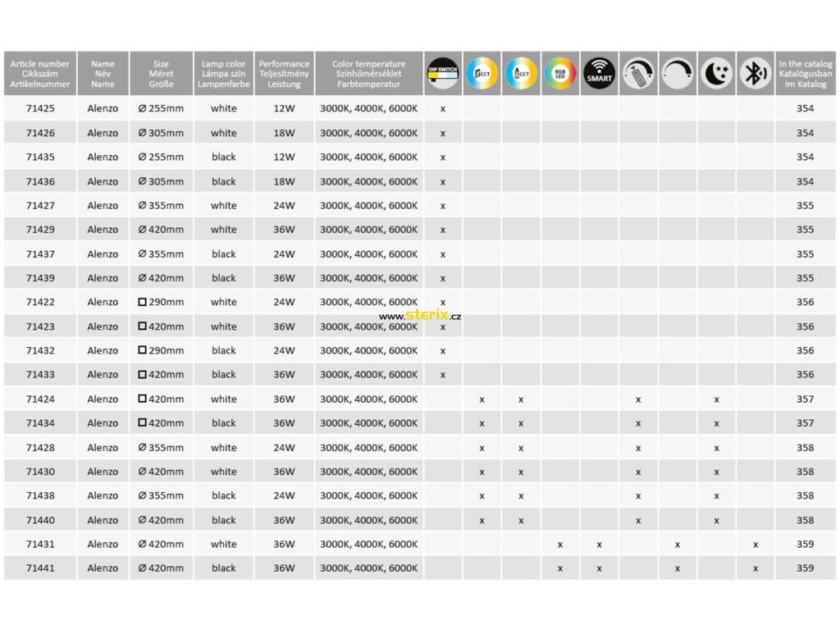This screenshot has height=630, width=840.
Task: Click the In the catalog column header
Action: [805, 74]
